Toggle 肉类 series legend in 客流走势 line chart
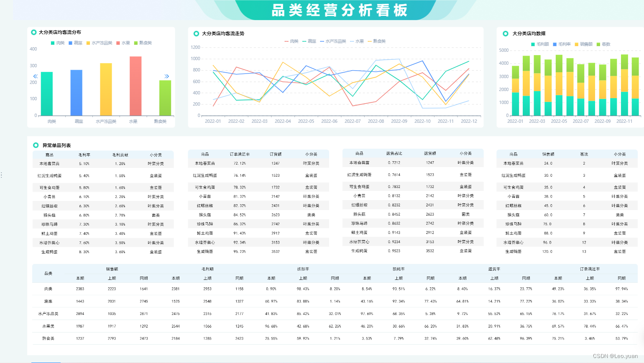Image resolution: width=644 pixels, height=363 pixels. point(291,41)
